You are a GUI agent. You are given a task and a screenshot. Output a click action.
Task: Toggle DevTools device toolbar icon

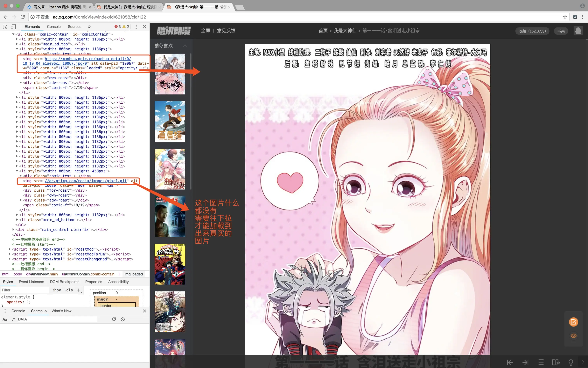(13, 26)
